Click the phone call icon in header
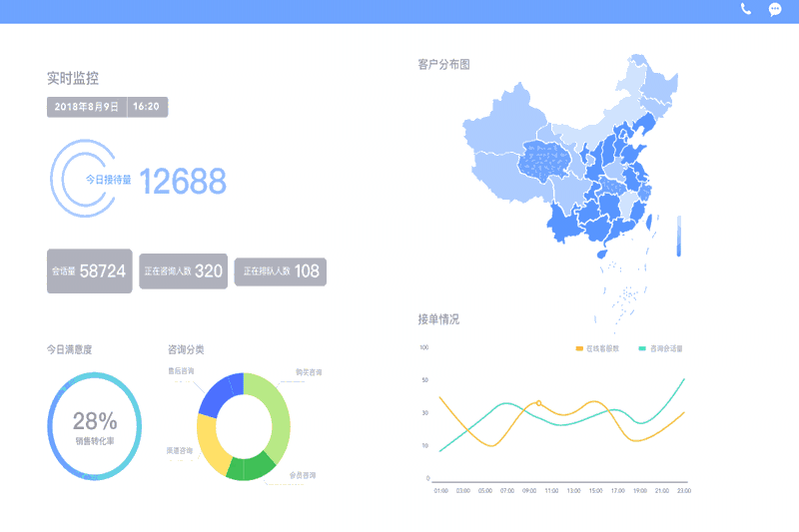The image size is (799, 532). point(745,9)
